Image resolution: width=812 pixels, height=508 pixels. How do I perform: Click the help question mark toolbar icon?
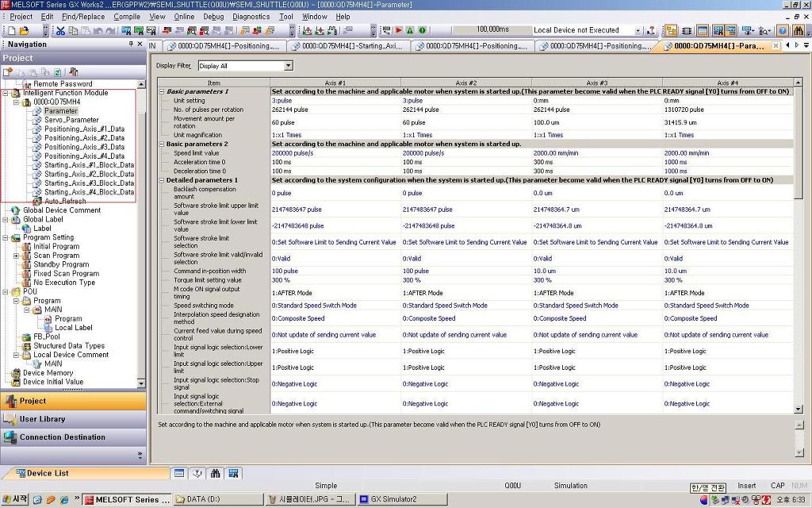click(783, 31)
